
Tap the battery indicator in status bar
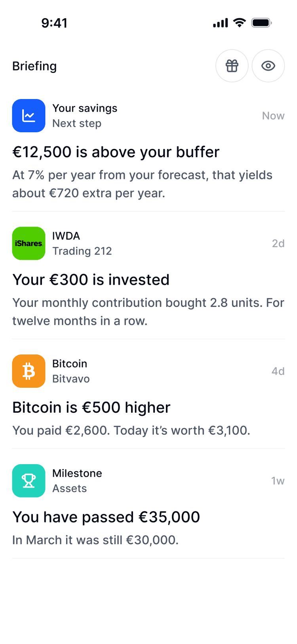click(x=261, y=23)
